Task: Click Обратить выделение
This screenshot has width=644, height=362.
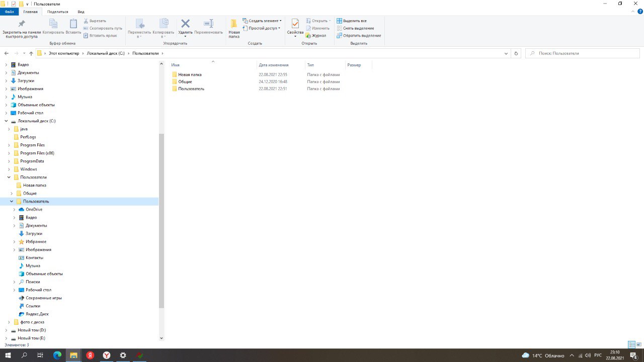Action: pyautogui.click(x=359, y=35)
